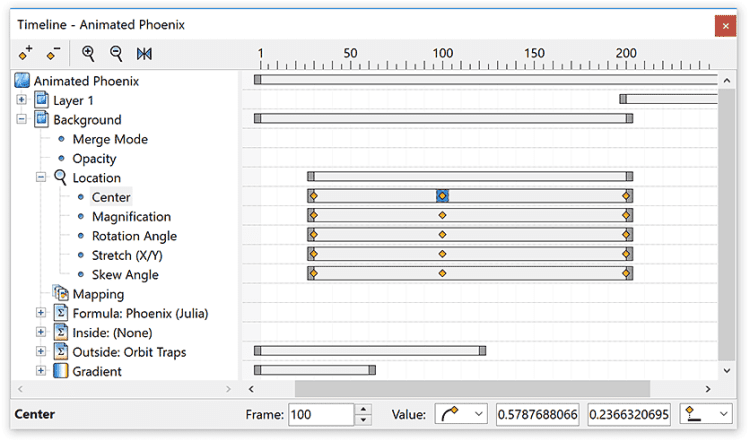750x441 pixels.
Task: Click the Formula: Phoenix (Julia) sigma icon
Action: (61, 313)
